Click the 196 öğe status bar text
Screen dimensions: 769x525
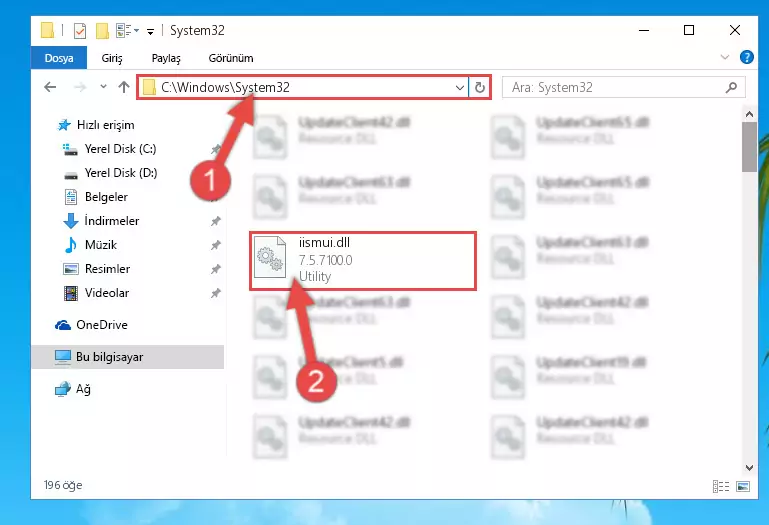coord(63,485)
